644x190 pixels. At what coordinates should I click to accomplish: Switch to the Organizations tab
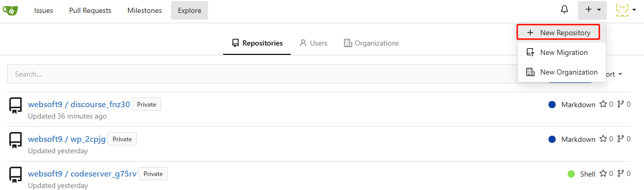371,43
